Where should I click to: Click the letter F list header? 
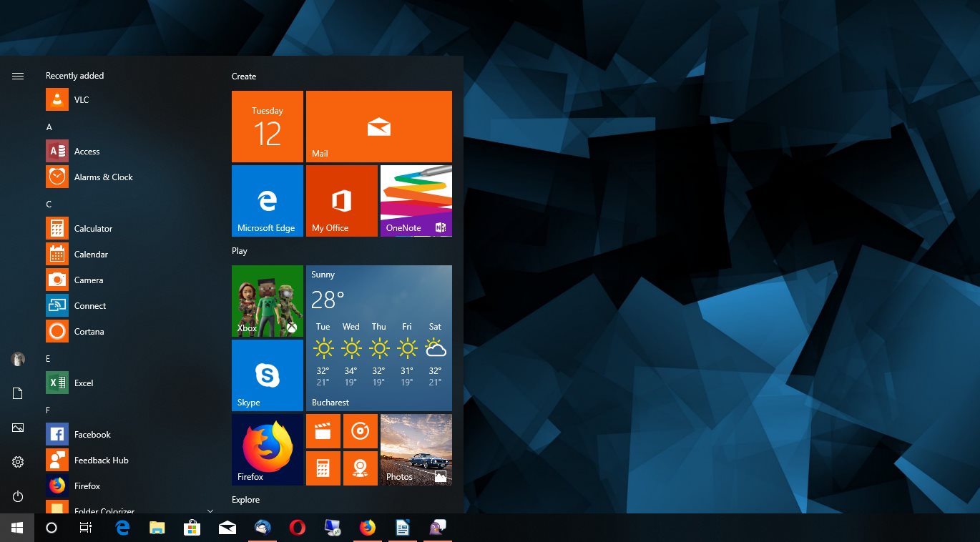point(49,410)
